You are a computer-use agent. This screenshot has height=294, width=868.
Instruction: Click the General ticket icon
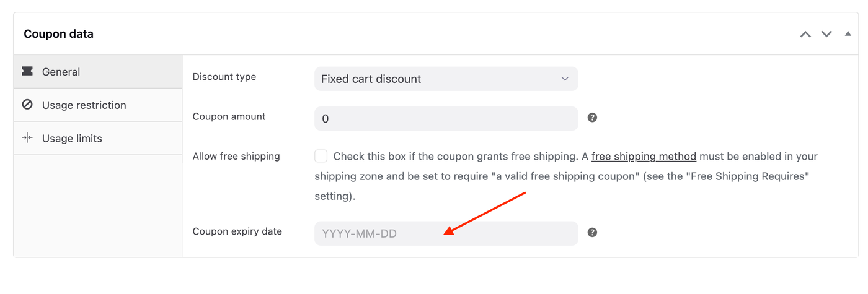pyautogui.click(x=27, y=72)
